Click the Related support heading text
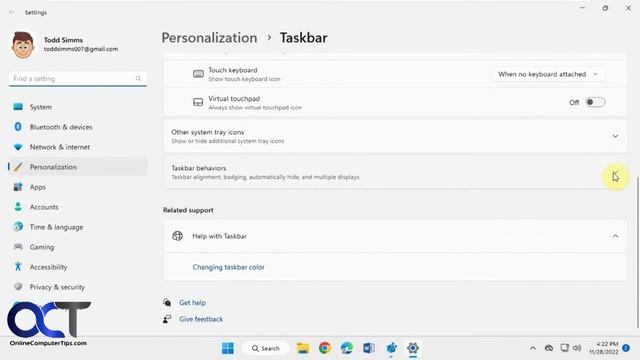The image size is (640, 360). [x=188, y=210]
